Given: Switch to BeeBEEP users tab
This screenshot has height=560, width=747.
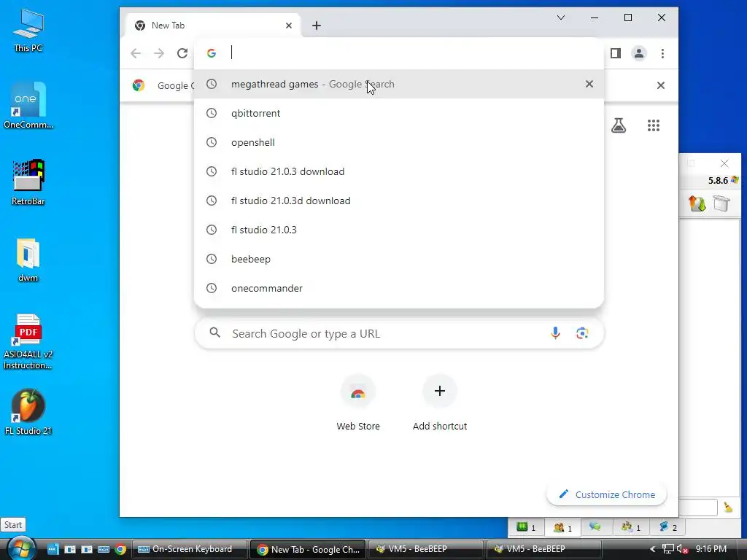Looking at the screenshot, I should click(x=562, y=527).
